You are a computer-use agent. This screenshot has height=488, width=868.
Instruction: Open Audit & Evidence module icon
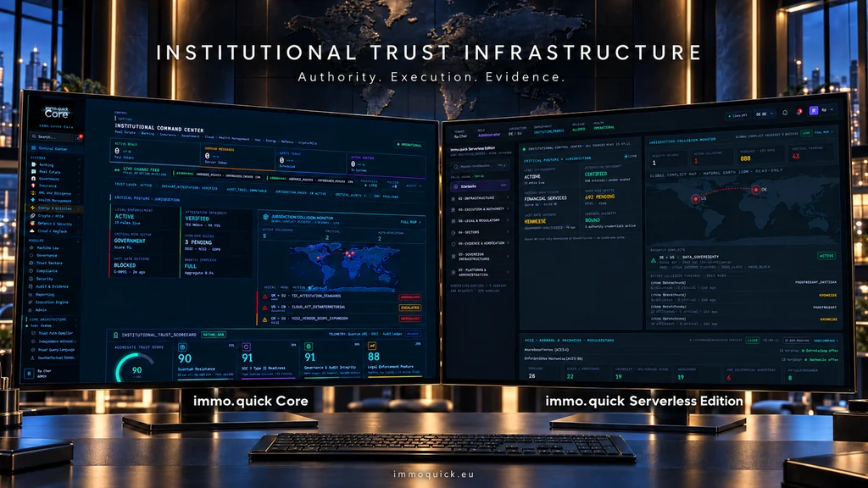point(31,286)
